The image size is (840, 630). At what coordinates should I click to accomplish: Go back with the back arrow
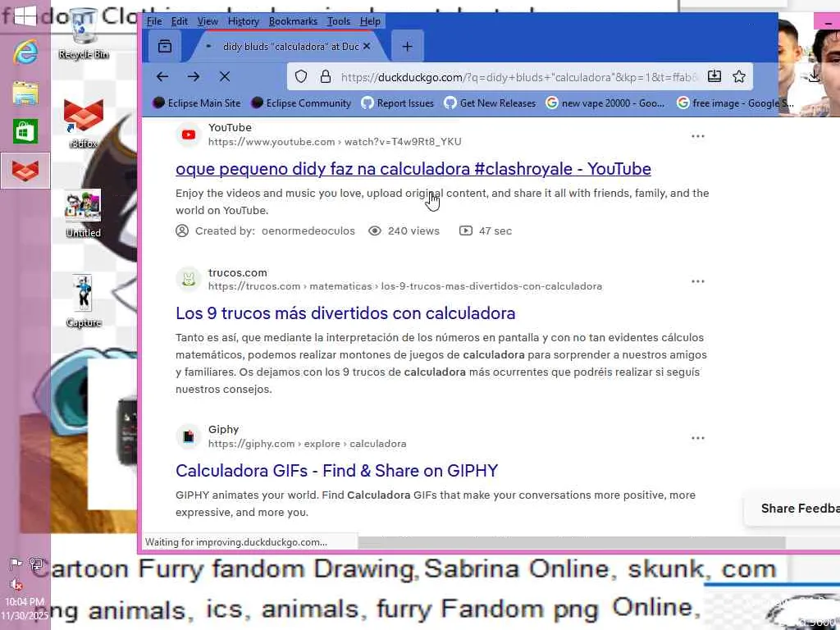162,76
